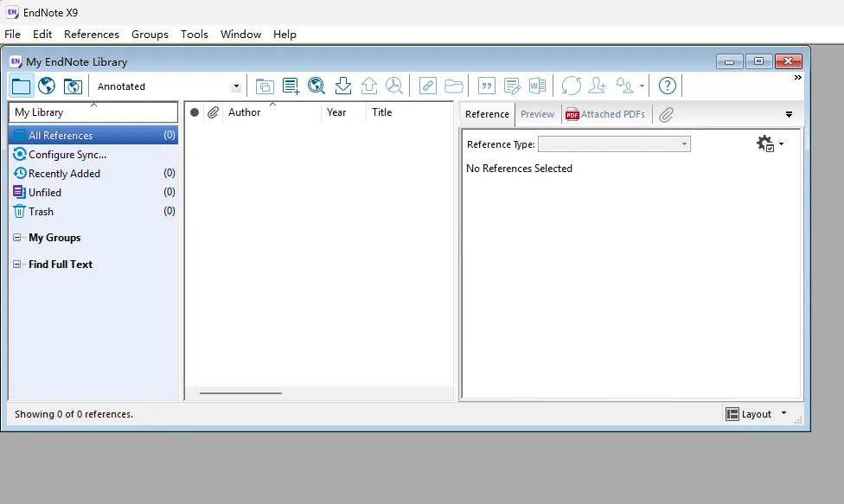Click the Format Bibliography icon
This screenshot has width=844, height=504.
pos(512,86)
